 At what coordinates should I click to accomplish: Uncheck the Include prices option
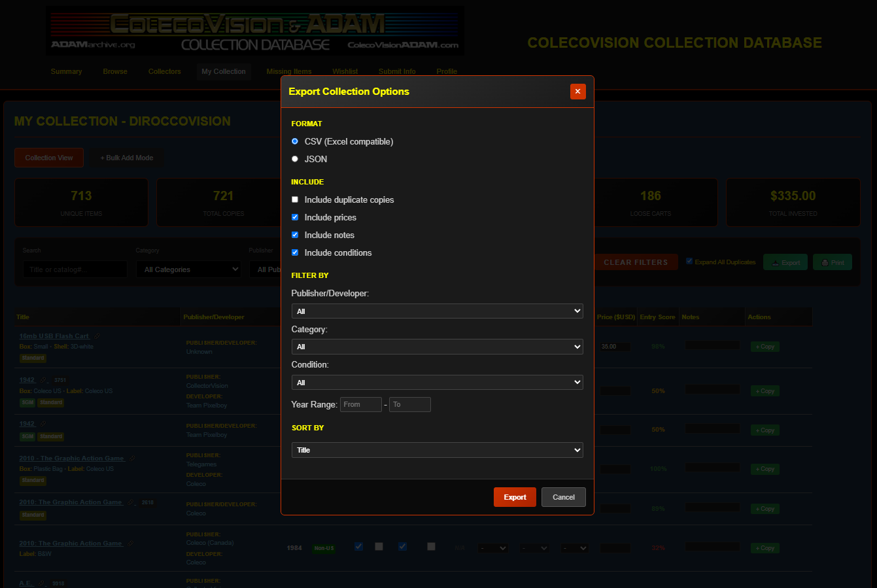click(295, 217)
